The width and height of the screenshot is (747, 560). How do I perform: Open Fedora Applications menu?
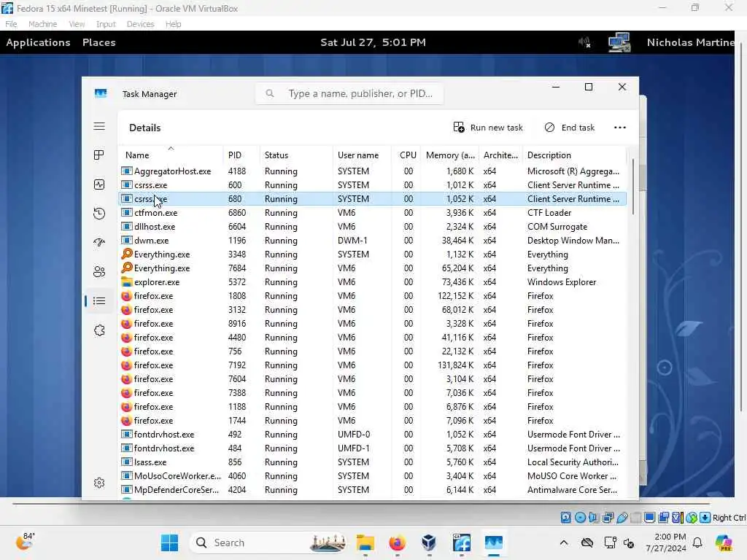(x=38, y=42)
